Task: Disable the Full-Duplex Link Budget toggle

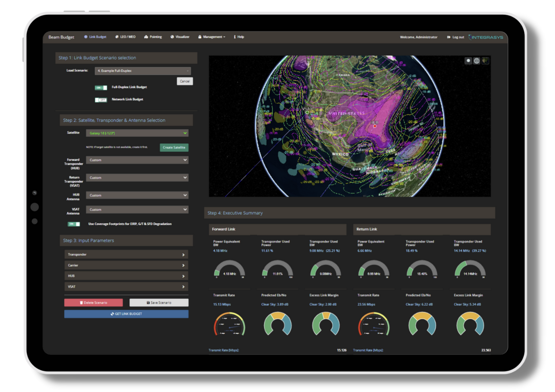Action: click(x=100, y=88)
